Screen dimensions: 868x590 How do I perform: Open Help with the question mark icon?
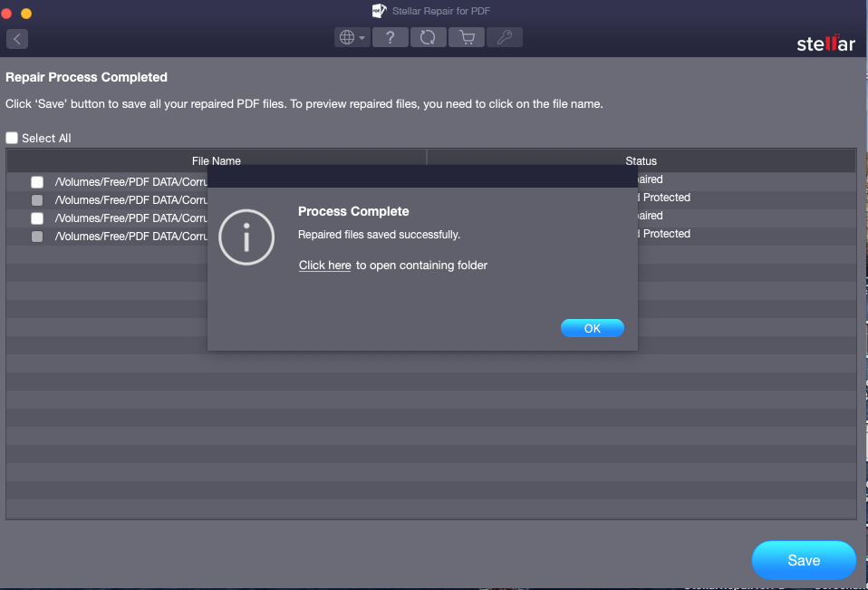[x=390, y=37]
